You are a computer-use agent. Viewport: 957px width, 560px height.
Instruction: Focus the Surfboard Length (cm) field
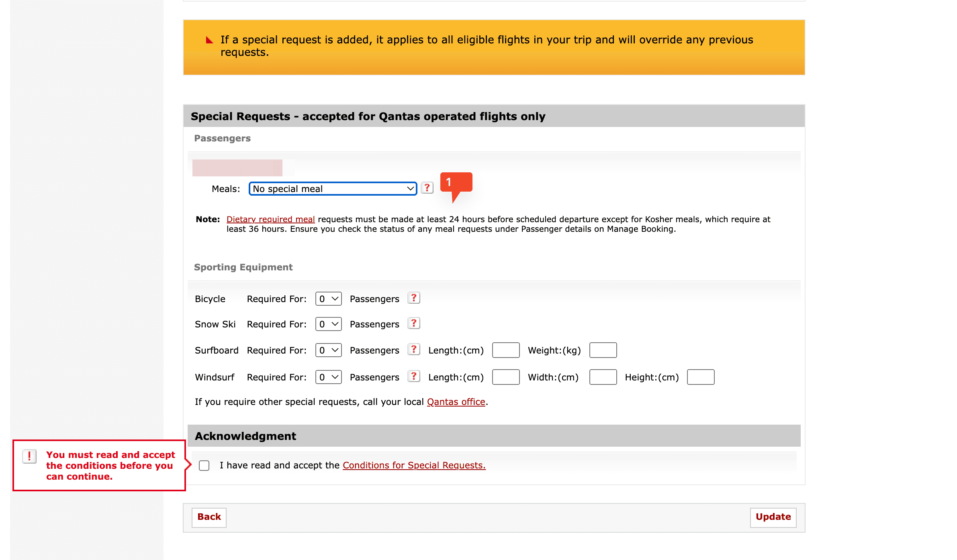pyautogui.click(x=506, y=350)
